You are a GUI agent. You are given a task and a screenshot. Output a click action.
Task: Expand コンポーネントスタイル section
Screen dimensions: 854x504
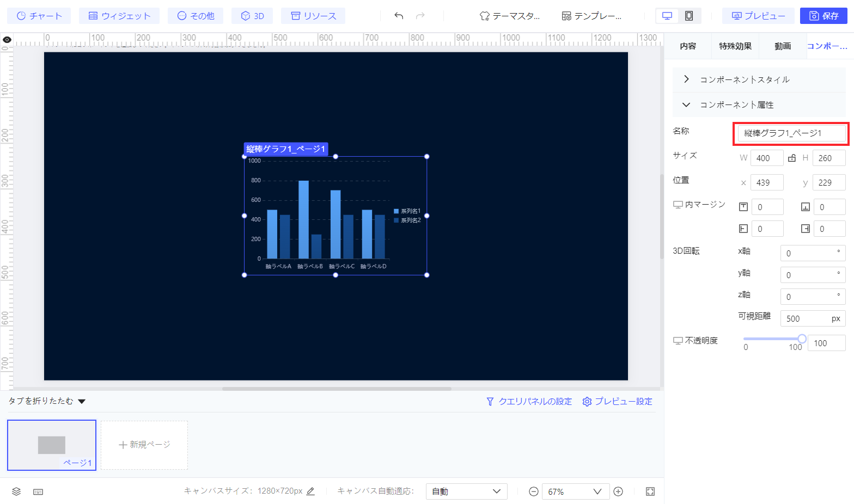tap(759, 79)
